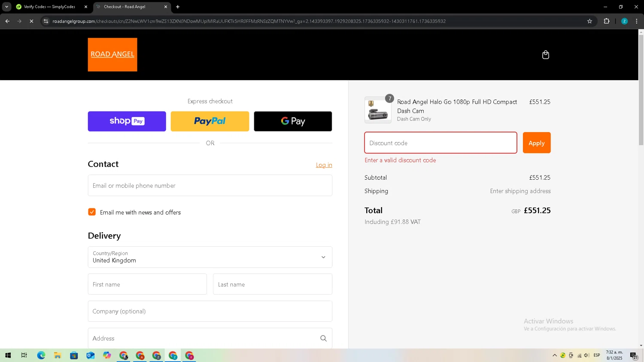Open the network status tray icon
644x362 pixels.
579,355
